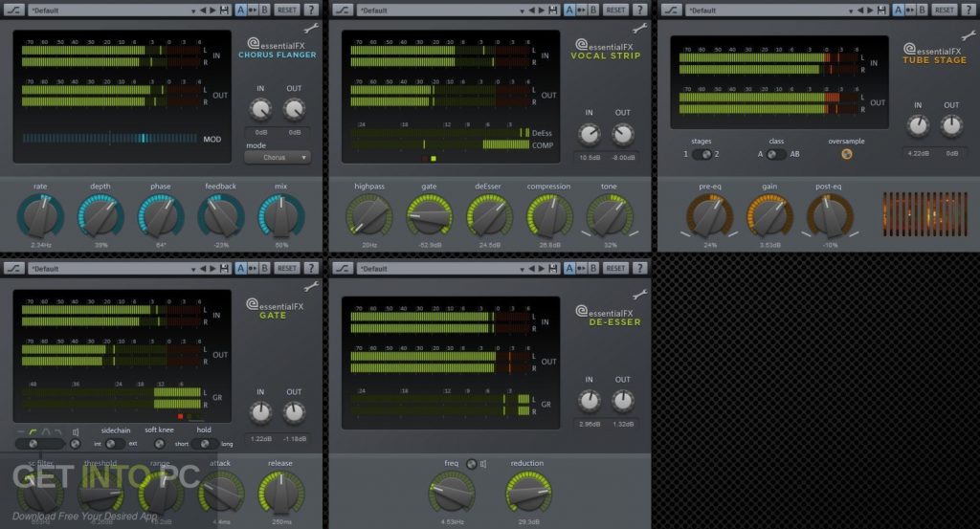Save preset with floppy icon in De-Esser
The image size is (980, 529).
[x=552, y=269]
